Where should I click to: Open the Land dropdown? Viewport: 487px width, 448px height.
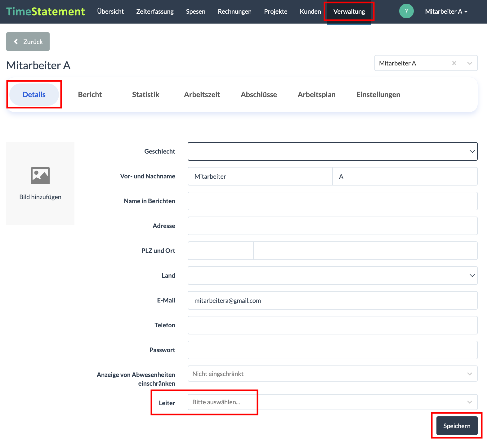click(x=333, y=276)
